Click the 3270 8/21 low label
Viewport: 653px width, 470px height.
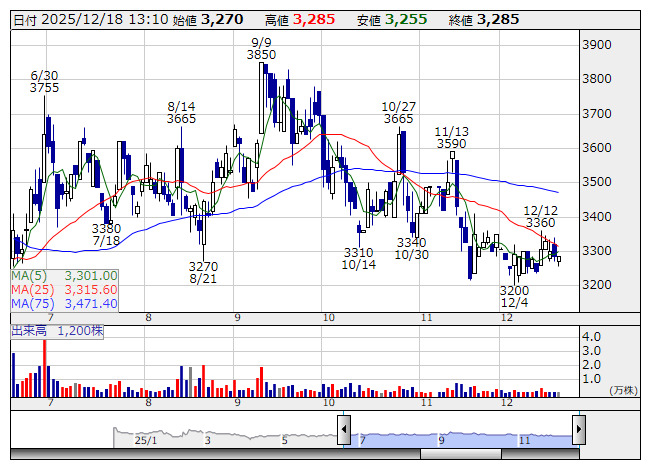coord(203,272)
